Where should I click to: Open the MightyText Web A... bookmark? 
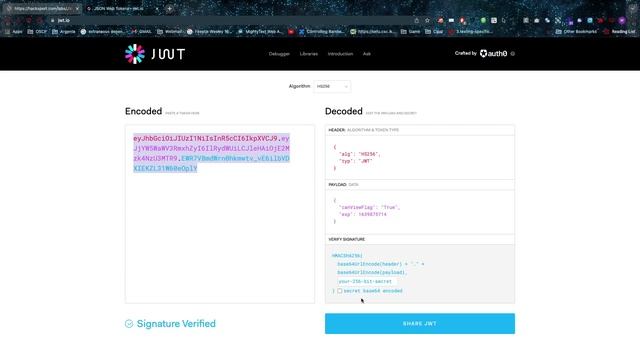[260, 31]
